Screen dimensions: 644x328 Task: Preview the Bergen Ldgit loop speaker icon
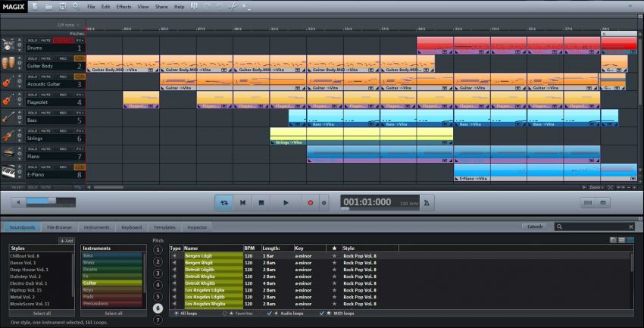coord(174,256)
